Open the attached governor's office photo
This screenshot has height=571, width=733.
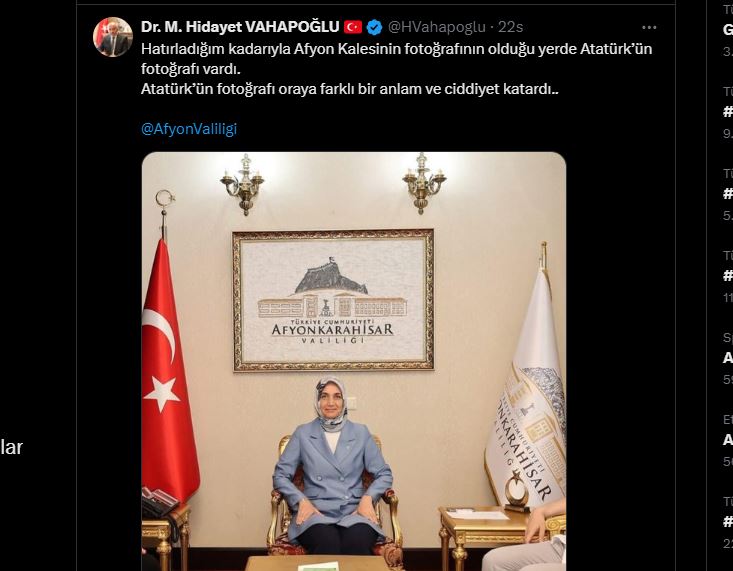tap(353, 361)
